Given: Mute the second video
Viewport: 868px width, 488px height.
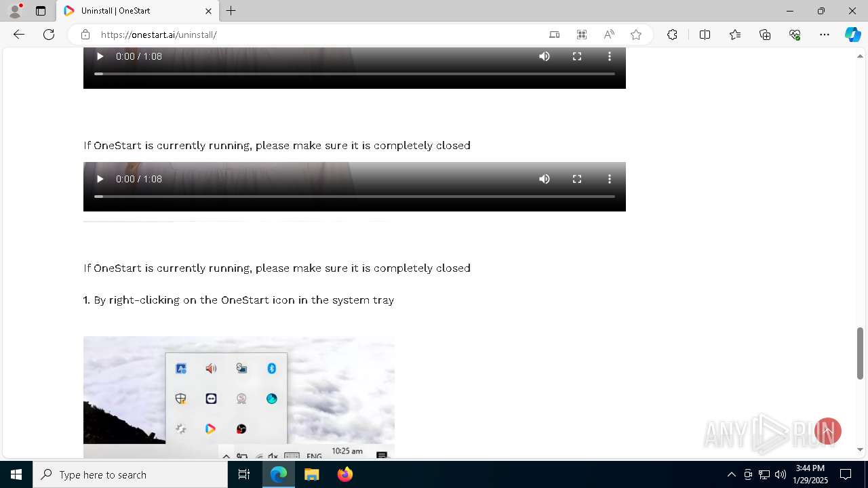Looking at the screenshot, I should click(x=545, y=179).
